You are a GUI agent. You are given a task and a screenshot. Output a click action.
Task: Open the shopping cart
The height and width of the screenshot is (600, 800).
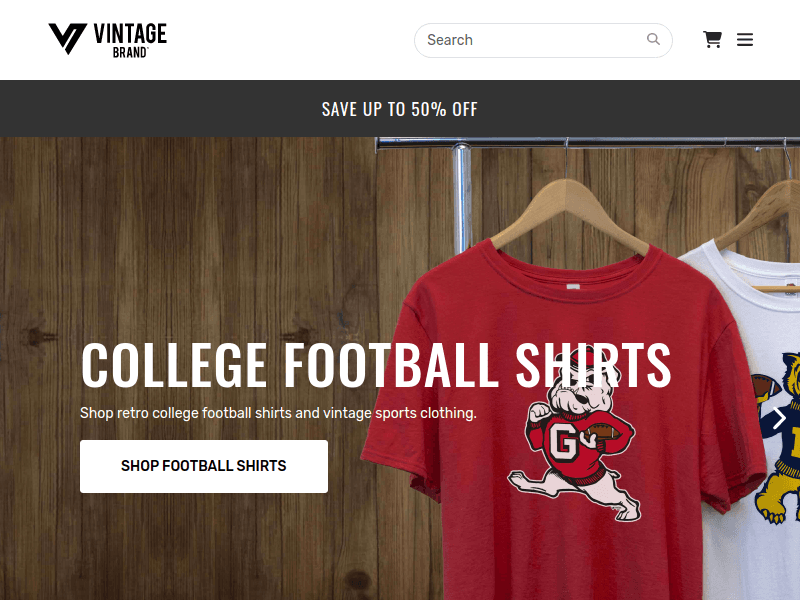coord(712,40)
